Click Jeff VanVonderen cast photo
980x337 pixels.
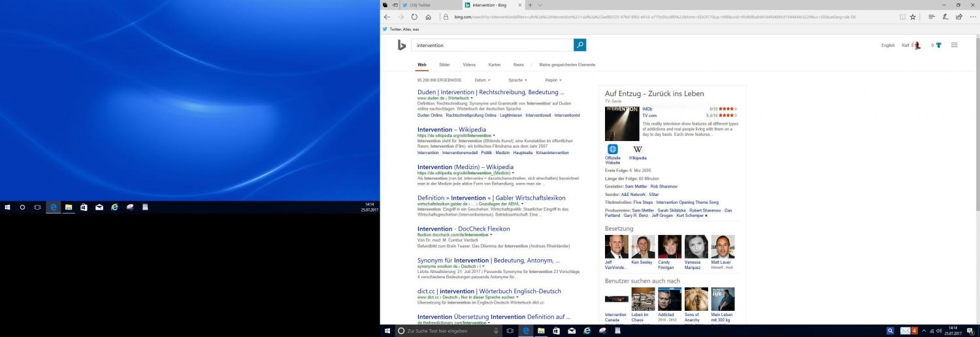[617, 247]
